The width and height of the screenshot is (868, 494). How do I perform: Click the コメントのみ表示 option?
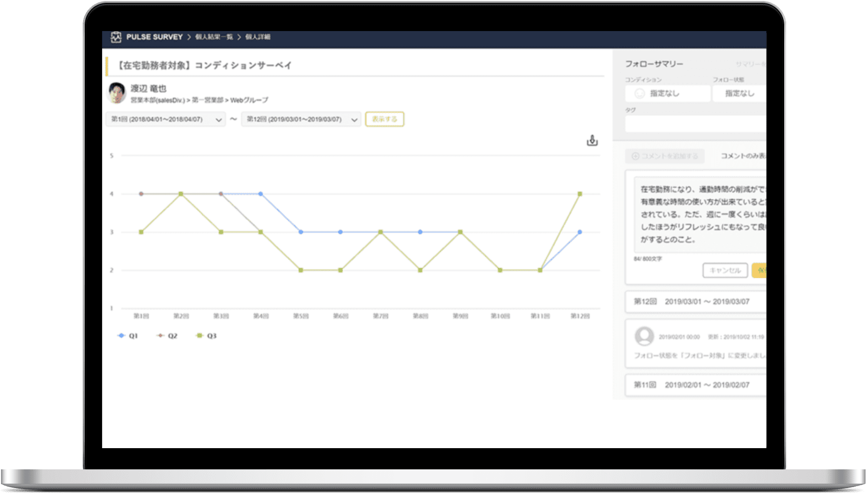pyautogui.click(x=743, y=156)
